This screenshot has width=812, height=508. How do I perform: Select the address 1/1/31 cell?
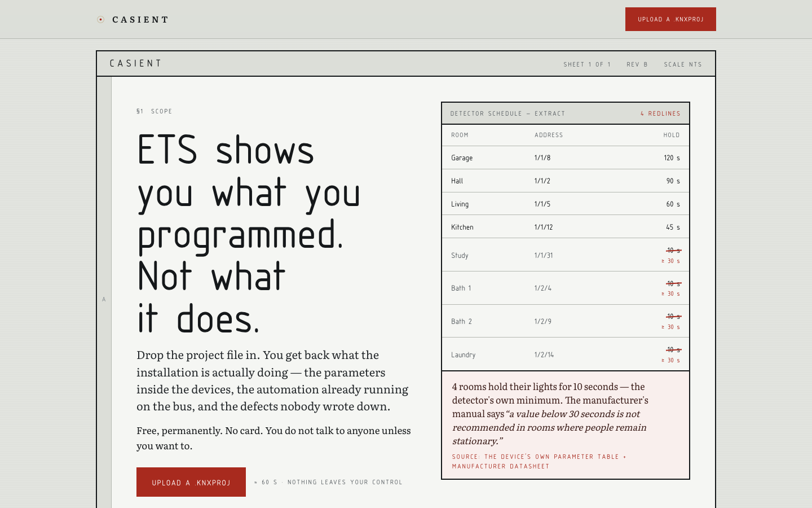point(544,256)
